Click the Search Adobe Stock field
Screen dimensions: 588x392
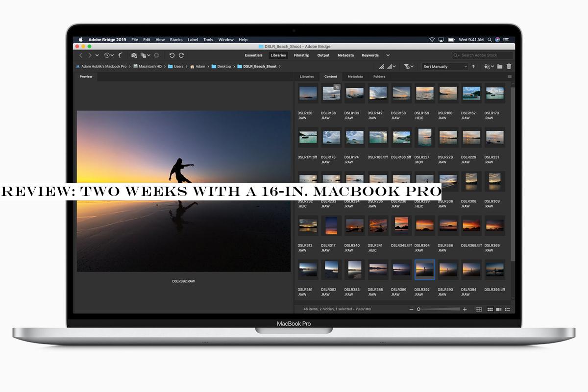(x=483, y=55)
